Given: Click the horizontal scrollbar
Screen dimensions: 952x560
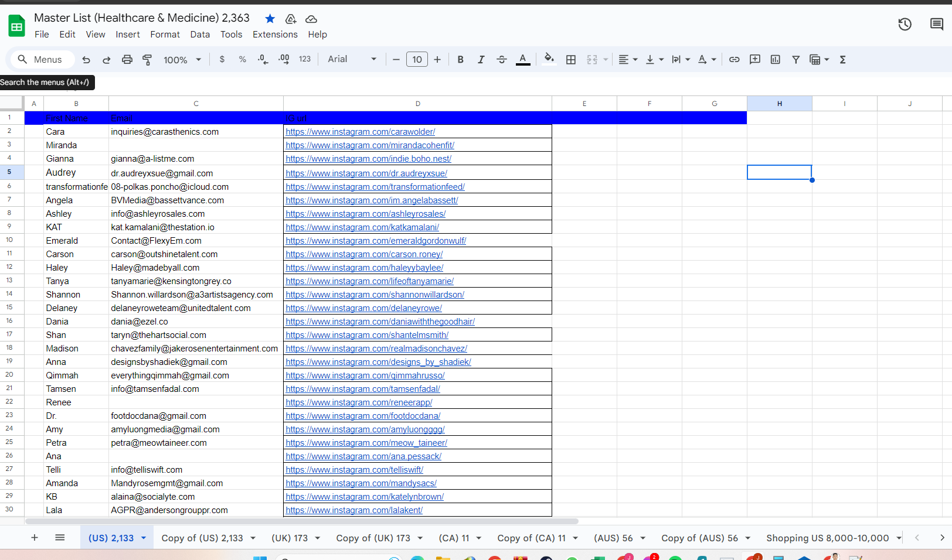Looking at the screenshot, I should point(301,521).
